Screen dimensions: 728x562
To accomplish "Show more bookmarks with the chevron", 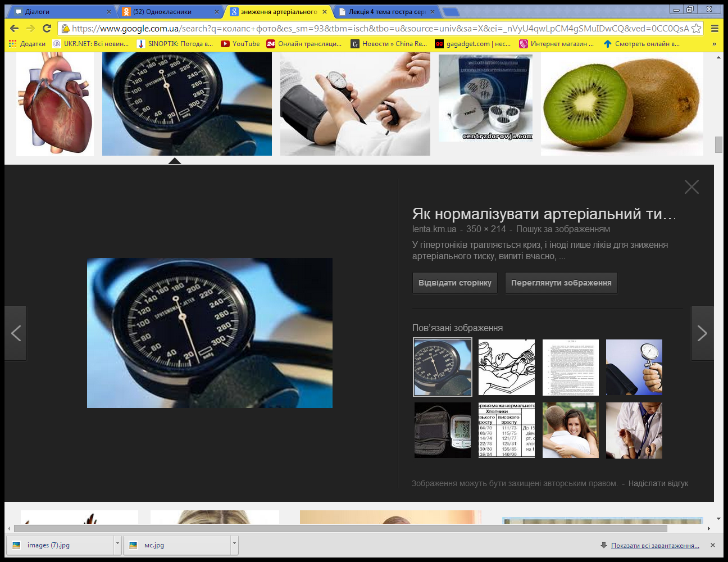I will coord(714,44).
